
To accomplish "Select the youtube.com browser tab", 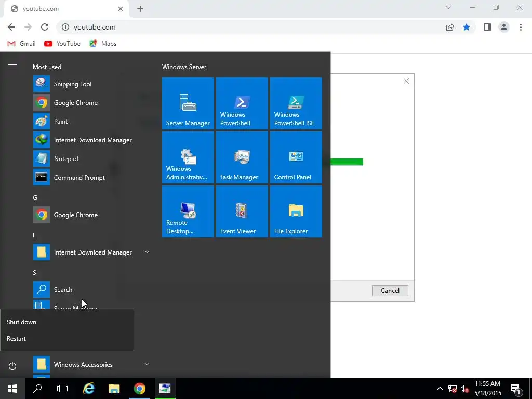I will (x=66, y=9).
